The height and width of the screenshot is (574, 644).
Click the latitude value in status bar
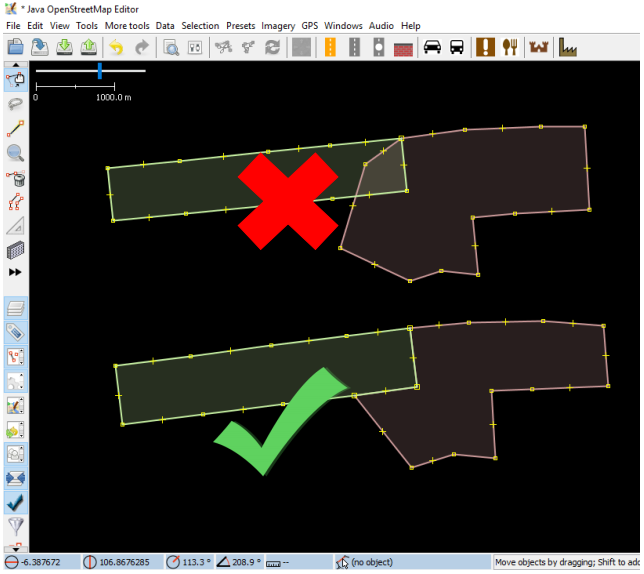click(42, 563)
